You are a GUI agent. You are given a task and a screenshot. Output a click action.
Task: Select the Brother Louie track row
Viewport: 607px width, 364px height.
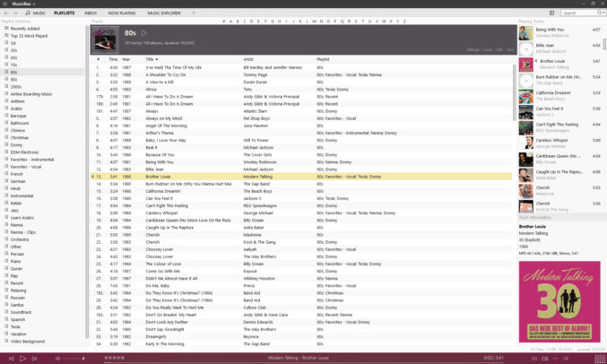pyautogui.click(x=300, y=177)
